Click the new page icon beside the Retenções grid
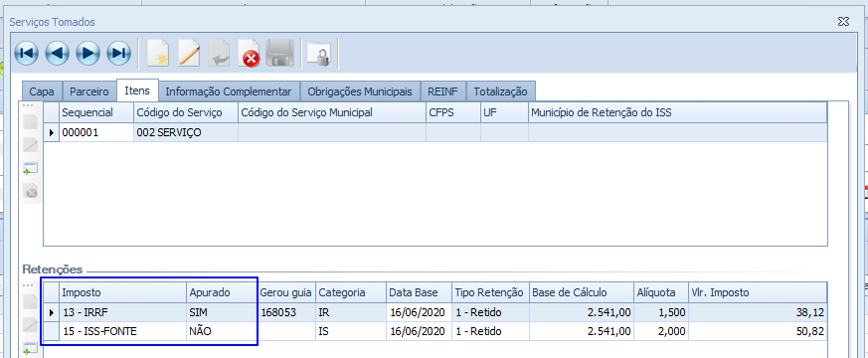Viewport: 868px width, 358px height. [x=31, y=302]
